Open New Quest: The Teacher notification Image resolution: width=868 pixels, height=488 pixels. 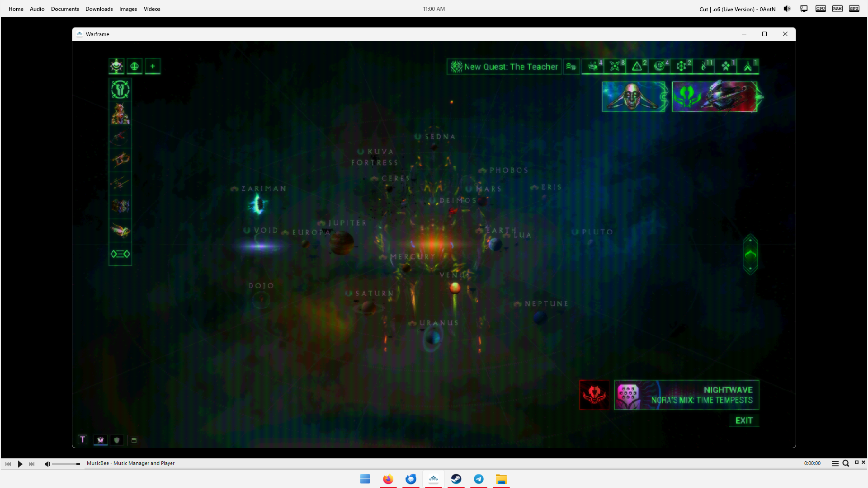point(505,67)
